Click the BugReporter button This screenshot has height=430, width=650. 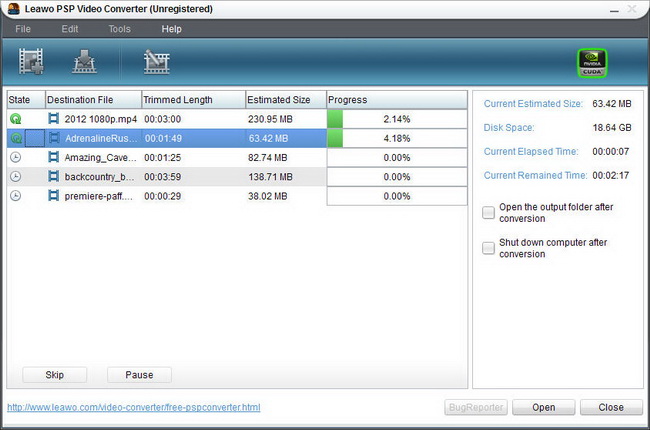point(476,407)
